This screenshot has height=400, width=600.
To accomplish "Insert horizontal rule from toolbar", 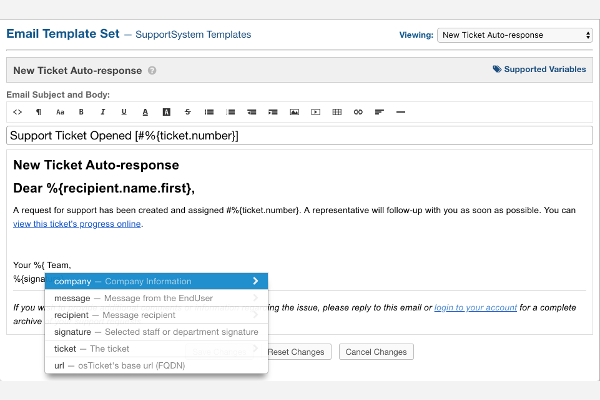I will pyautogui.click(x=401, y=112).
